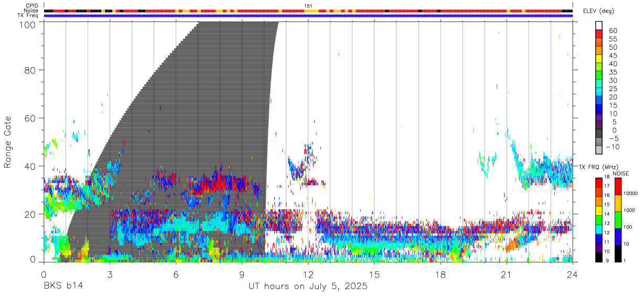Click the '6' tick on UT hours axis
This screenshot has height=297, width=644.
(176, 274)
